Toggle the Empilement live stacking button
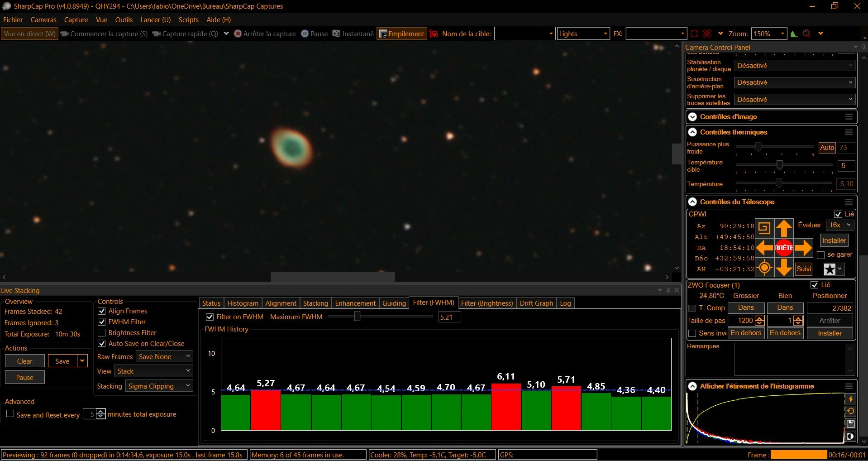 (x=402, y=34)
